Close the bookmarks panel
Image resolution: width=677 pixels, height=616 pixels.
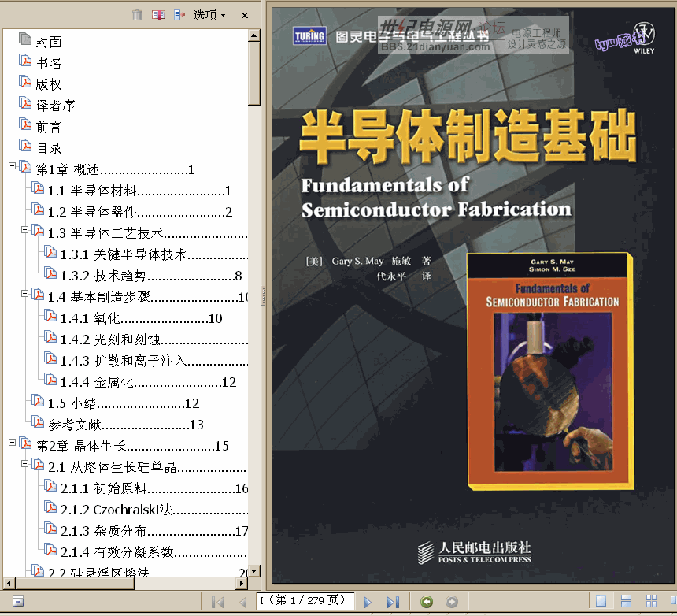tap(245, 15)
